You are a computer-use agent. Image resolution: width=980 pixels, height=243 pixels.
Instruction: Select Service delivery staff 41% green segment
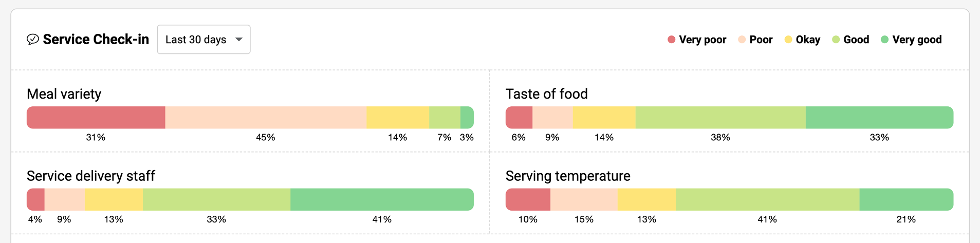(382, 199)
